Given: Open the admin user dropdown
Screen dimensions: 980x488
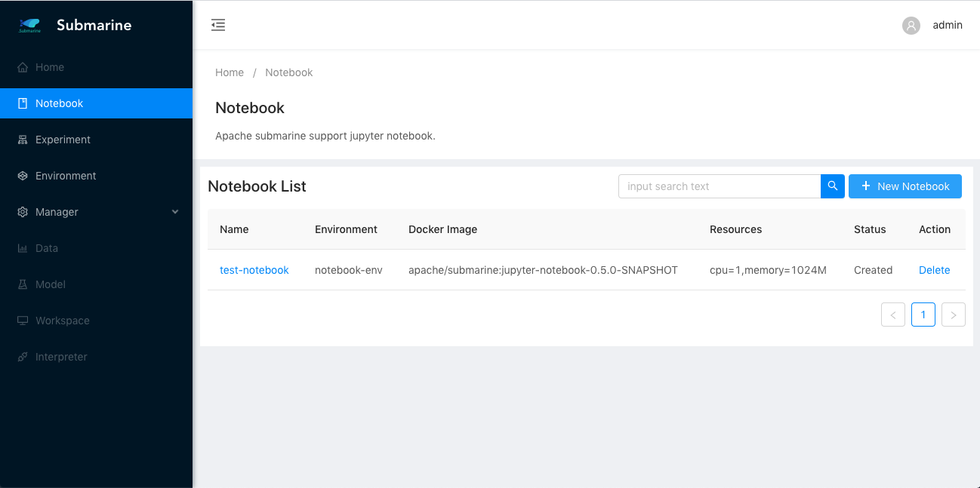Looking at the screenshot, I should (947, 25).
